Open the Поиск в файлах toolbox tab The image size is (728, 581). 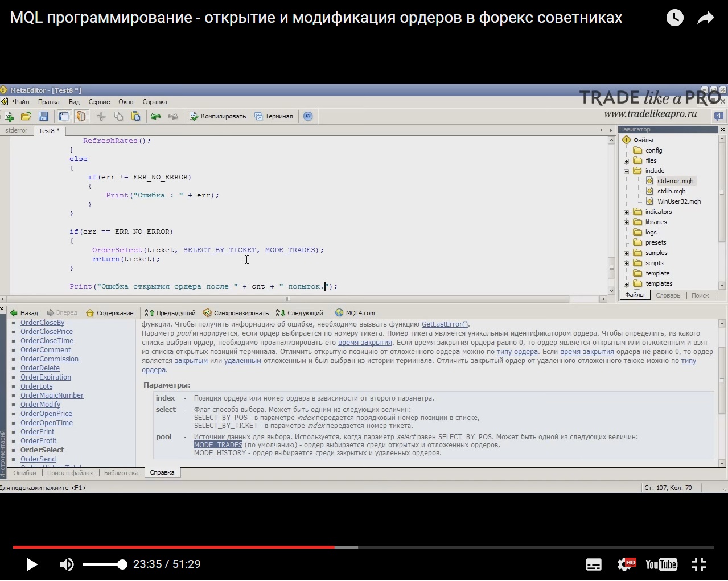[70, 473]
